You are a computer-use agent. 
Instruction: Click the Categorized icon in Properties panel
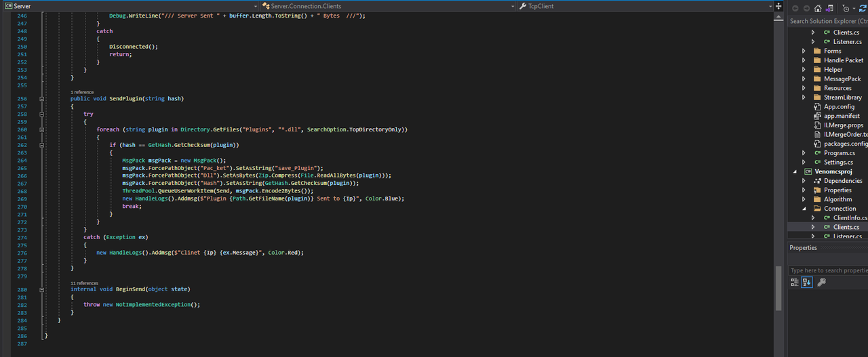coord(795,282)
